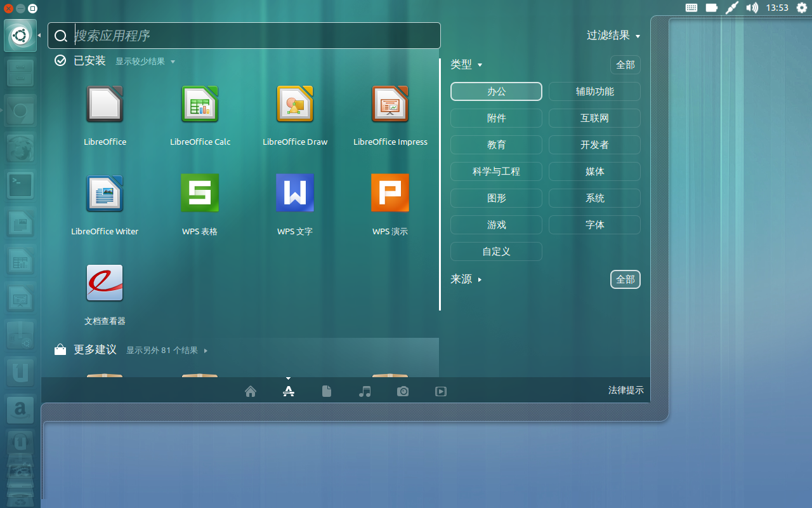Image resolution: width=812 pixels, height=508 pixels.
Task: Switch to the Files lens
Action: [327, 391]
